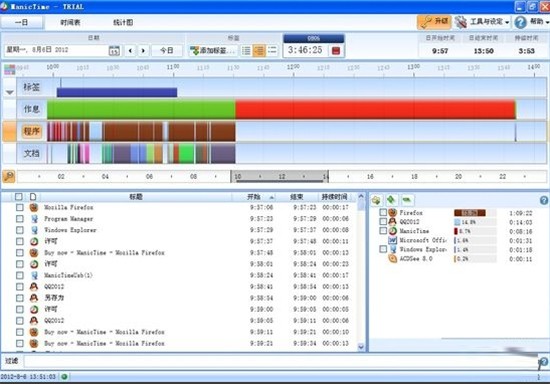Image resolution: width=550 pixels, height=384 pixels.
Task: Check the Windows Explorer row checkbox
Action: coord(20,230)
